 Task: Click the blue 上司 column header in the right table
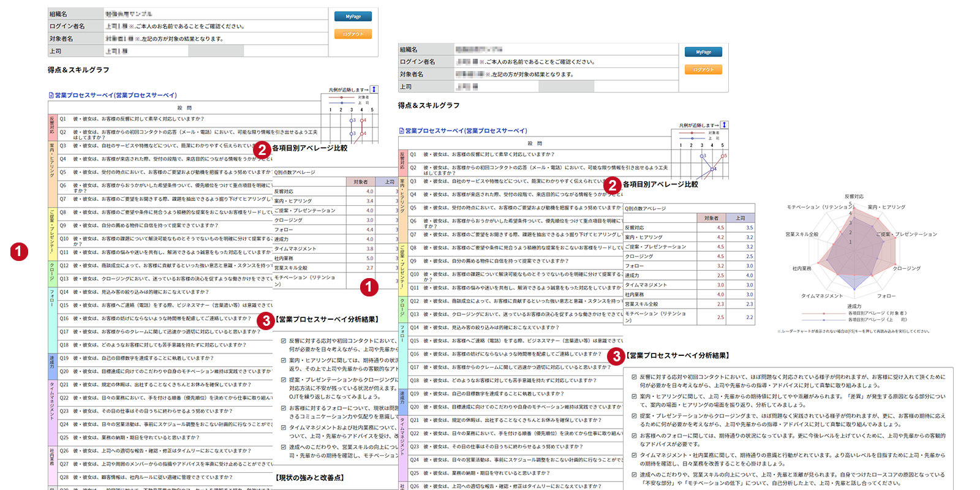coord(740,218)
